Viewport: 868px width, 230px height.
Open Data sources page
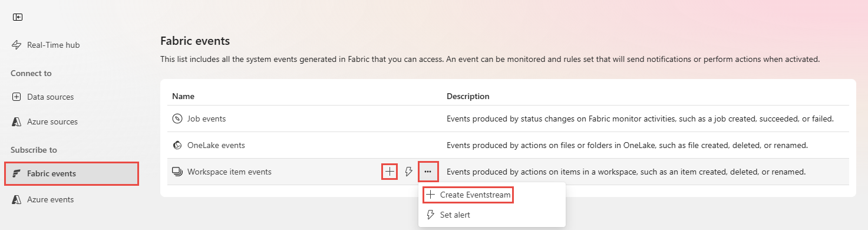point(43,97)
